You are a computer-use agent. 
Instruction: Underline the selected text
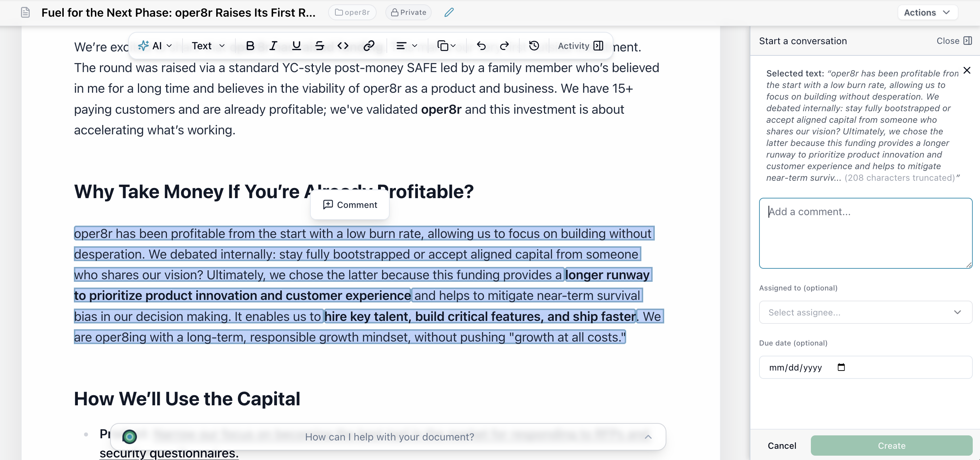point(296,46)
